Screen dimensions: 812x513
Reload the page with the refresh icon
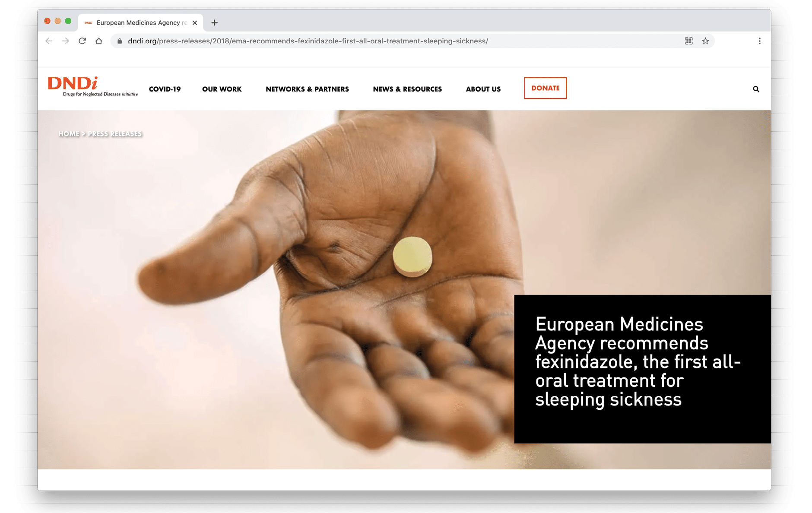click(82, 41)
